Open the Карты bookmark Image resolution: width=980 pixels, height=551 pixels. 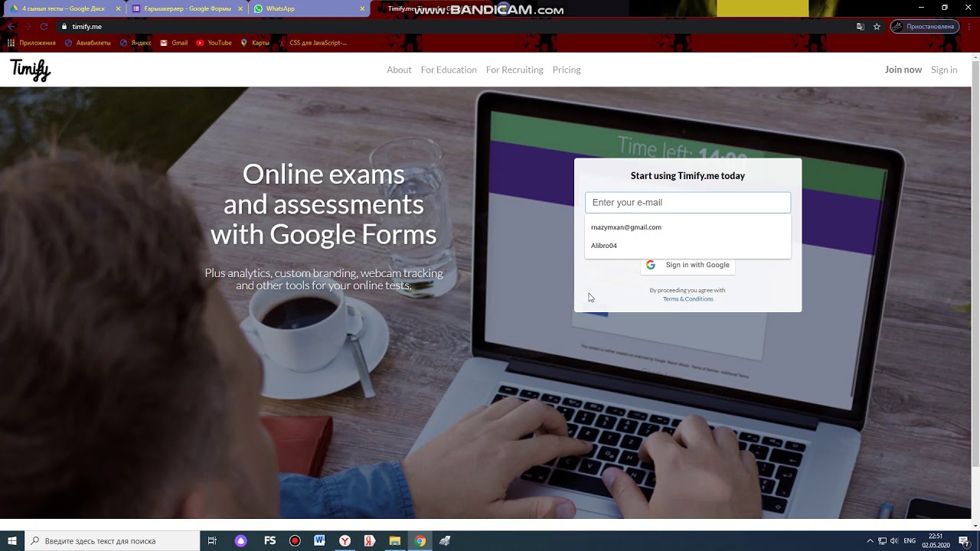point(255,43)
